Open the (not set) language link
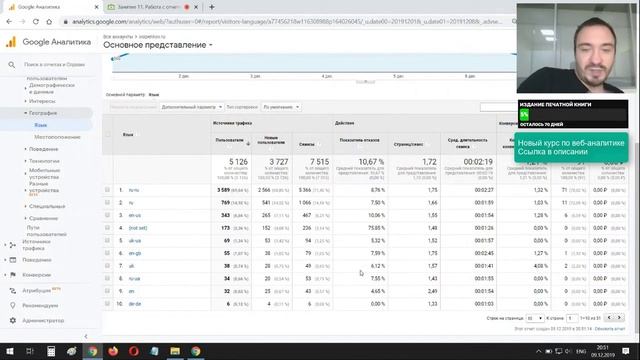 [138, 228]
